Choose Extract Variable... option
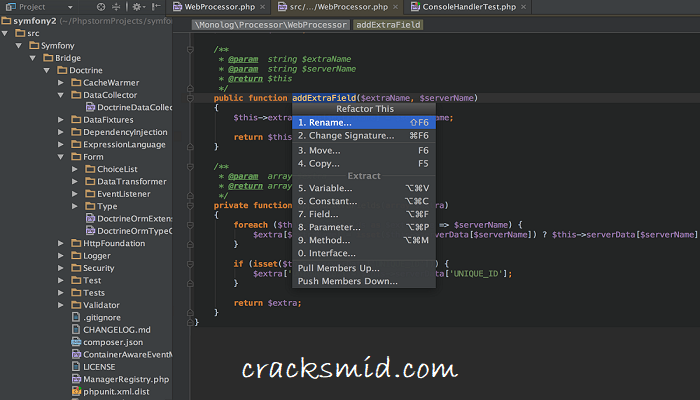This screenshot has height=400, width=700. [364, 188]
